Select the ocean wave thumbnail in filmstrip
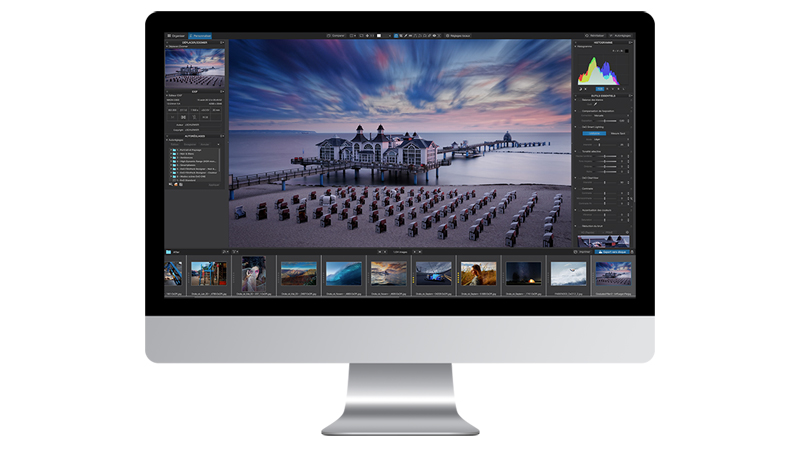800x450 pixels. point(343,272)
